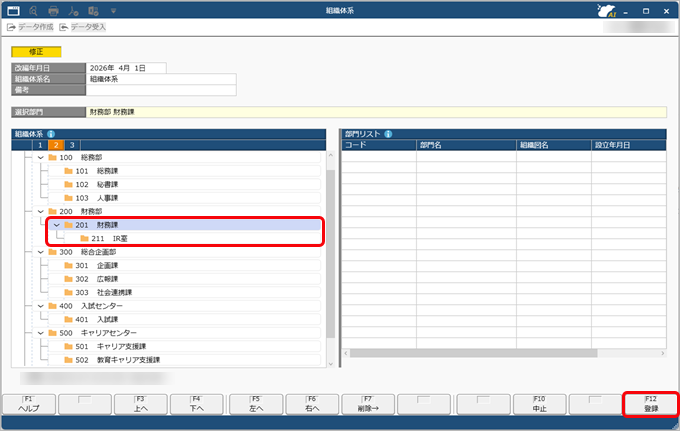Image resolution: width=680 pixels, height=431 pixels.
Task: Collapse the 300 総合企画部 node
Action: 41,252
